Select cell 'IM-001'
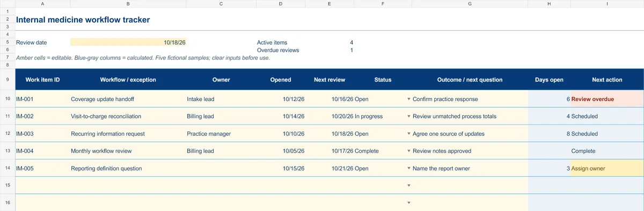Viewport: 644px width, 211px height. [42, 99]
